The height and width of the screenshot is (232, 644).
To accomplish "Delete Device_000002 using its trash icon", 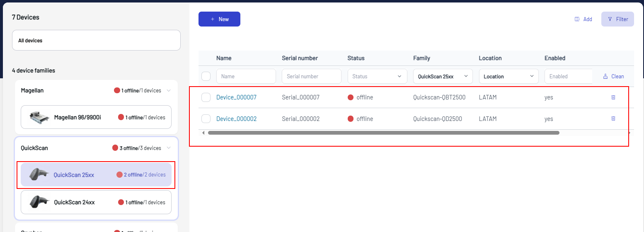I will pyautogui.click(x=613, y=118).
